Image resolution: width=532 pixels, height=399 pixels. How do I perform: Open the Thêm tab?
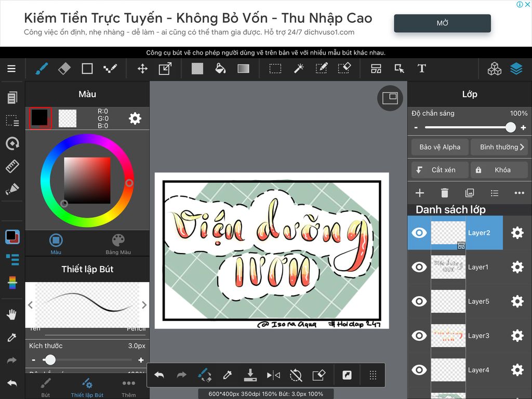click(129, 388)
